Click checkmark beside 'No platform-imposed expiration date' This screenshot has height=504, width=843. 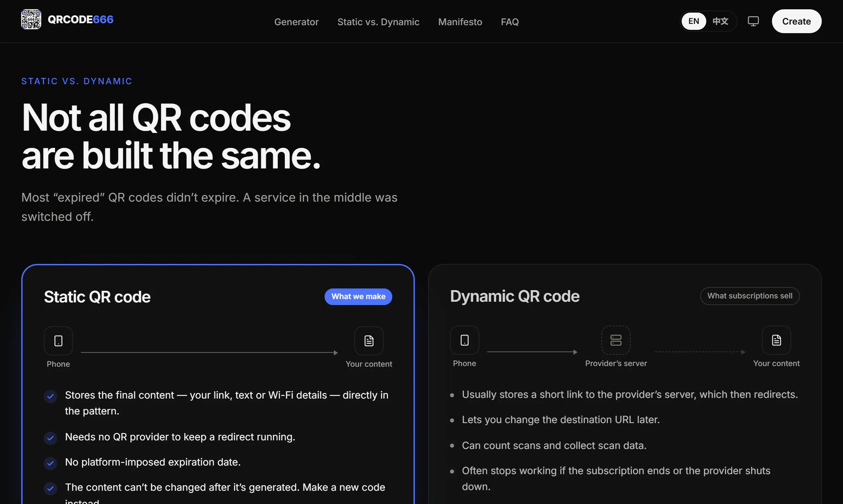pyautogui.click(x=50, y=463)
